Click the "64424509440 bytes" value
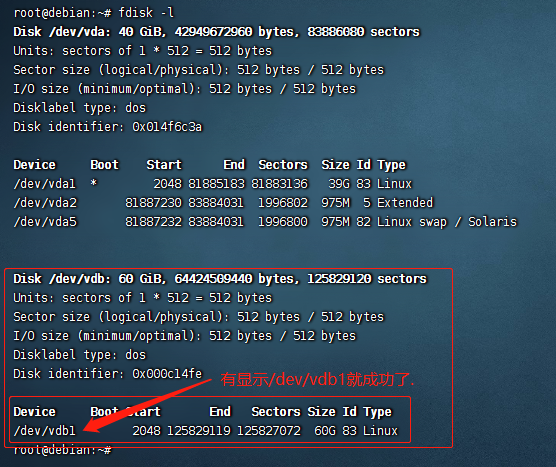The width and height of the screenshot is (556, 467). (x=234, y=279)
